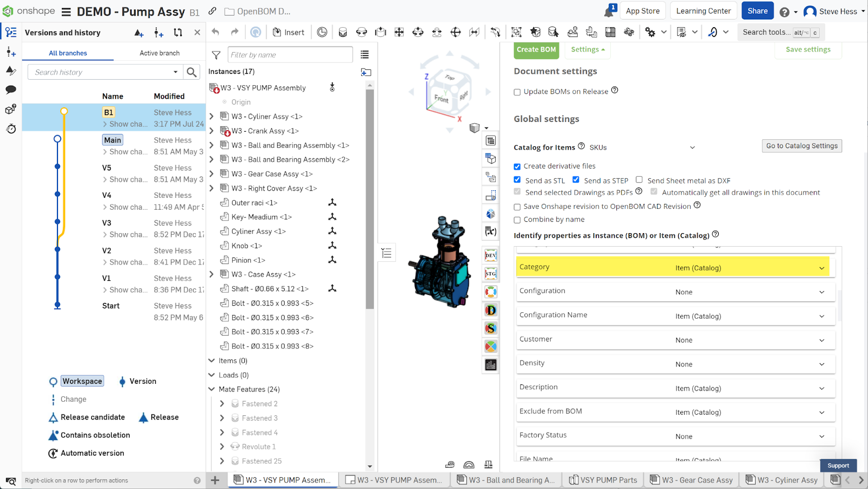Open the VSY PUMP Parts tab
Viewport: 868px width, 489px height.
pos(603,480)
